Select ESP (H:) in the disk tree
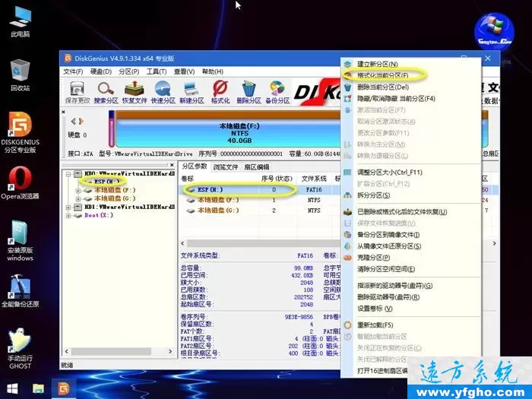This screenshot has width=532, height=399. (x=106, y=182)
